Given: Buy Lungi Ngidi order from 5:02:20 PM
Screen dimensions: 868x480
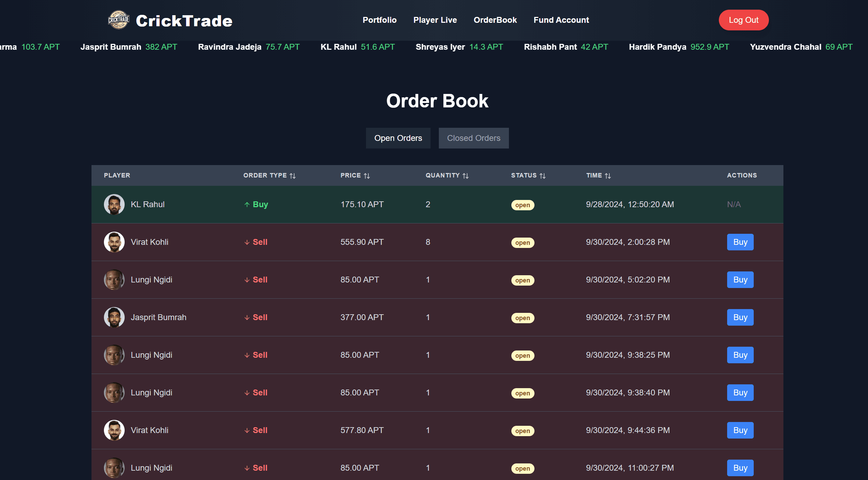Looking at the screenshot, I should click(740, 280).
